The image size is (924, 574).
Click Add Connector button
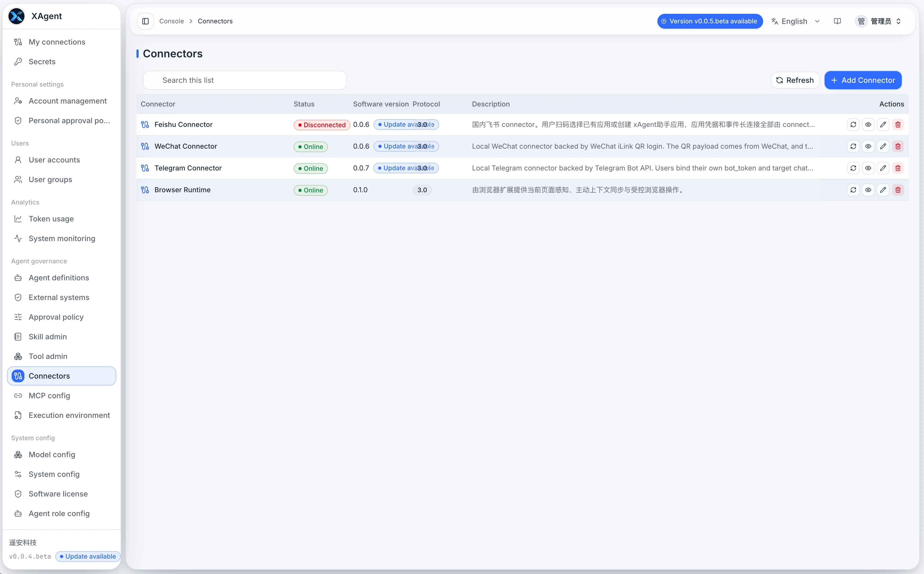tap(863, 80)
